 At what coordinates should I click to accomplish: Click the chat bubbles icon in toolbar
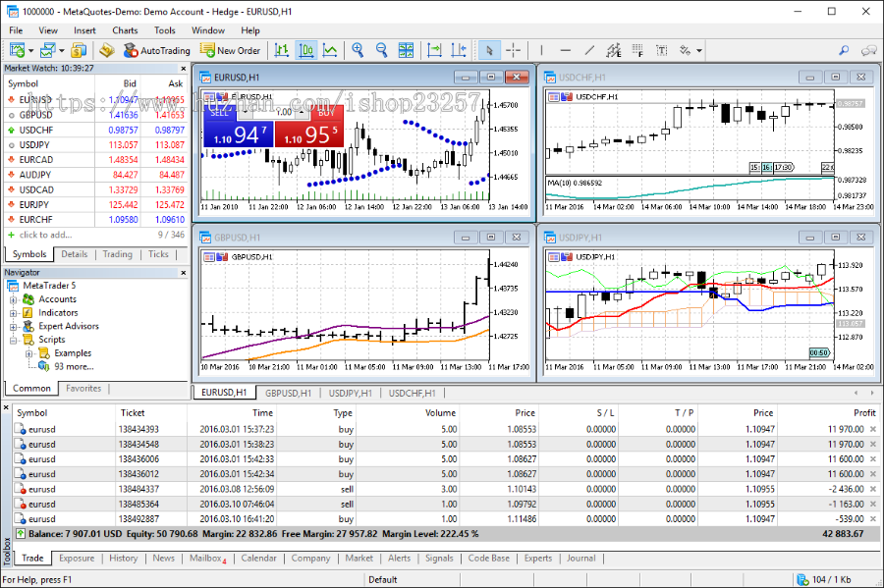click(x=869, y=51)
